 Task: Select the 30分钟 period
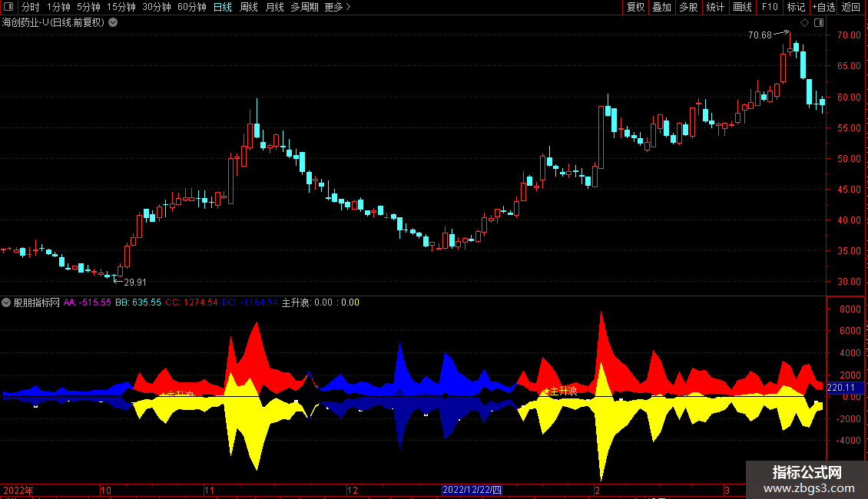coord(157,7)
